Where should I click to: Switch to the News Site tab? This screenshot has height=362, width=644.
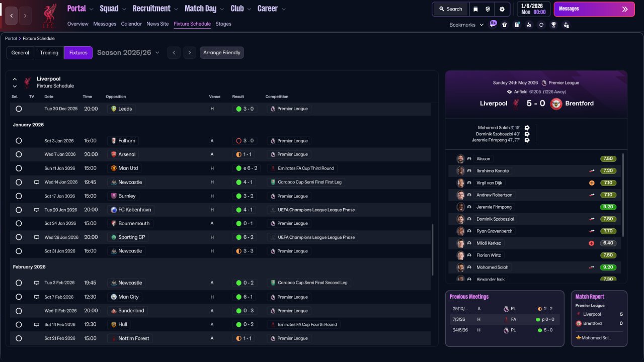click(157, 24)
